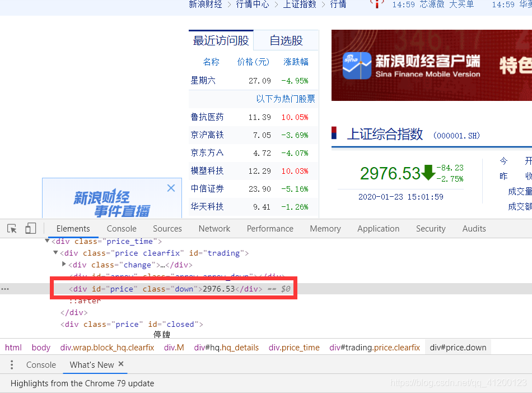The image size is (532, 393).
Task: Open the 星期六 stock link
Action: pyautogui.click(x=203, y=81)
